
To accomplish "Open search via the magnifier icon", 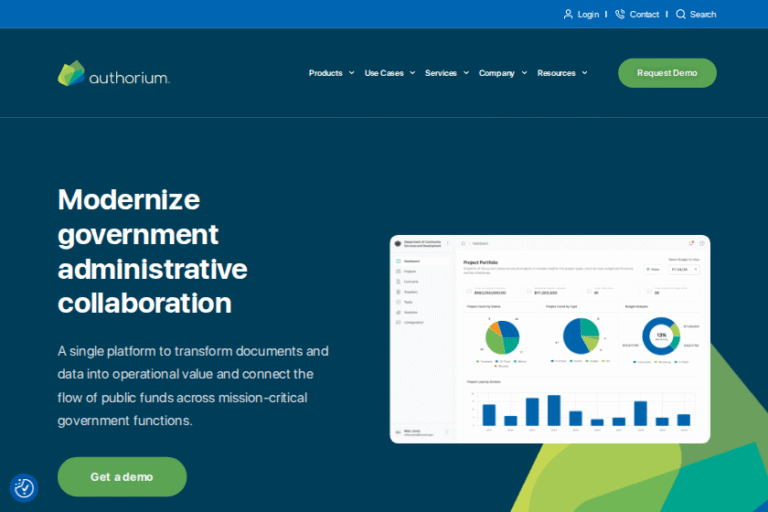I will click(x=681, y=14).
